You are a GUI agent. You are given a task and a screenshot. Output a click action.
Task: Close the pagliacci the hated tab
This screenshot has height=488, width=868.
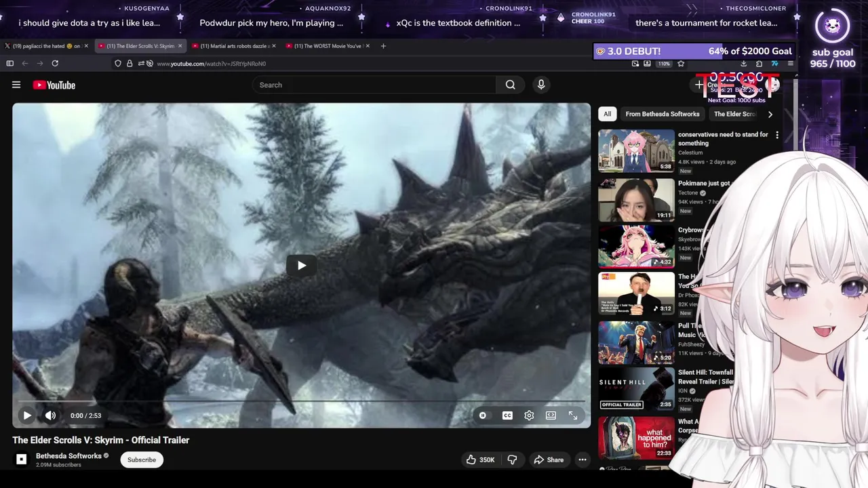86,46
